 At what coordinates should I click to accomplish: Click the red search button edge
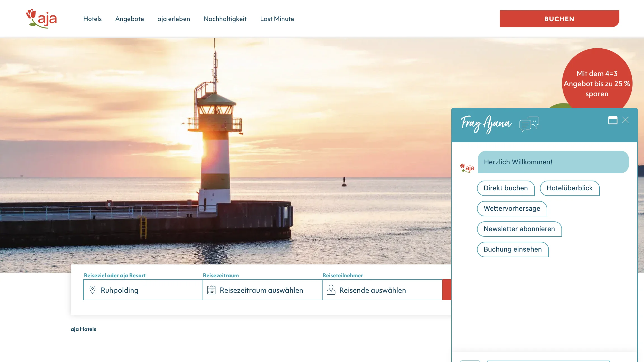coord(447,290)
